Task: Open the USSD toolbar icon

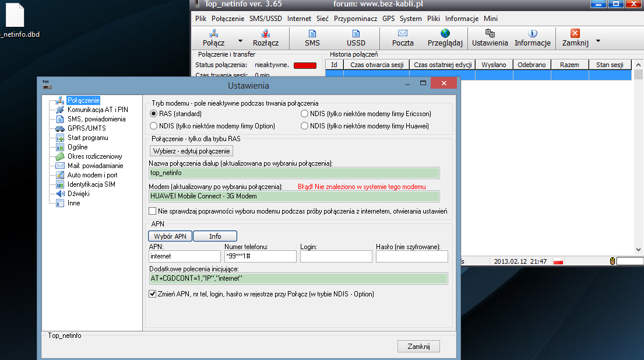Action: [356, 38]
